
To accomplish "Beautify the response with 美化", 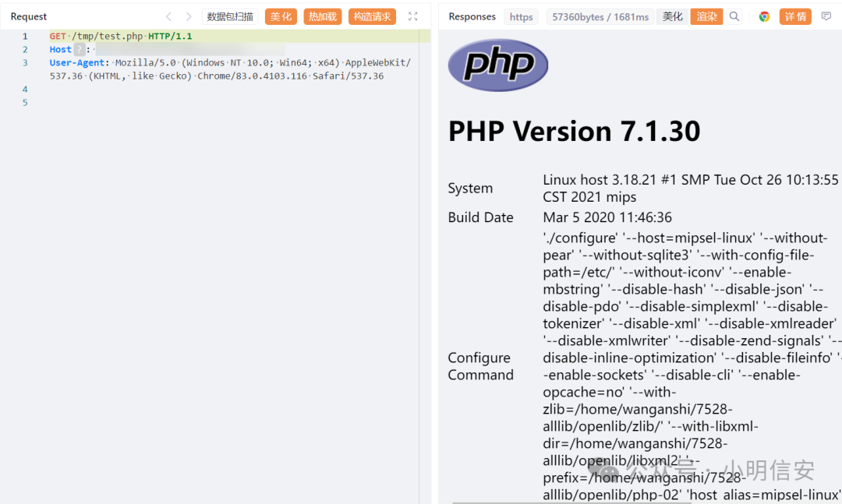I will tap(672, 16).
